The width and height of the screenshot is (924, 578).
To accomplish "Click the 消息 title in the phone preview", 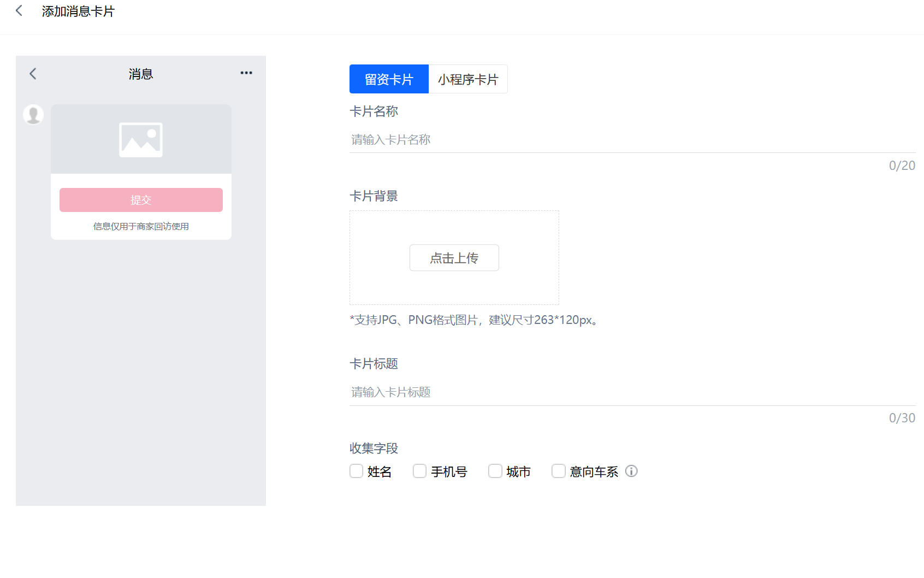I will [x=141, y=74].
